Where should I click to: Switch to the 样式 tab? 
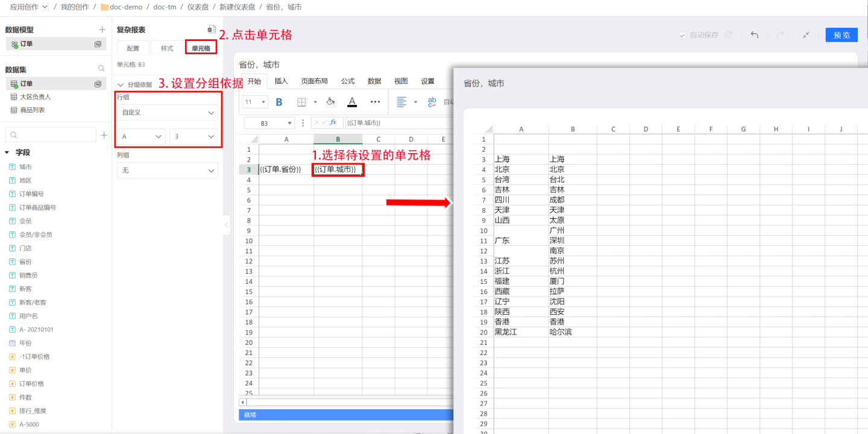coord(167,48)
